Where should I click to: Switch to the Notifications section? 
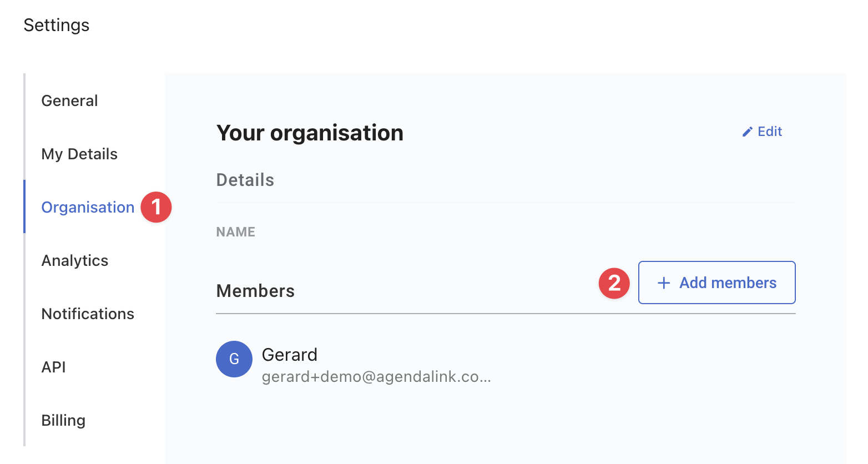[88, 314]
